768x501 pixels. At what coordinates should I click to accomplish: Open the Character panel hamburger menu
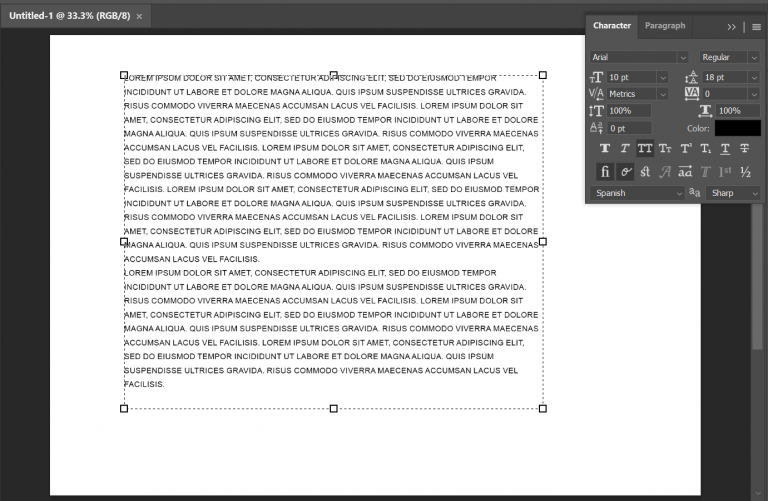(x=756, y=27)
